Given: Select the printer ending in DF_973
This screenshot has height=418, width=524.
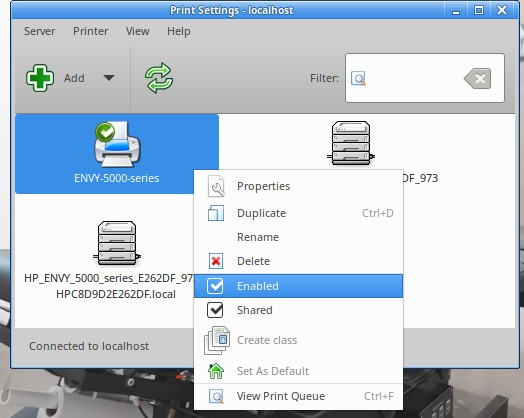Looking at the screenshot, I should pyautogui.click(x=351, y=143).
